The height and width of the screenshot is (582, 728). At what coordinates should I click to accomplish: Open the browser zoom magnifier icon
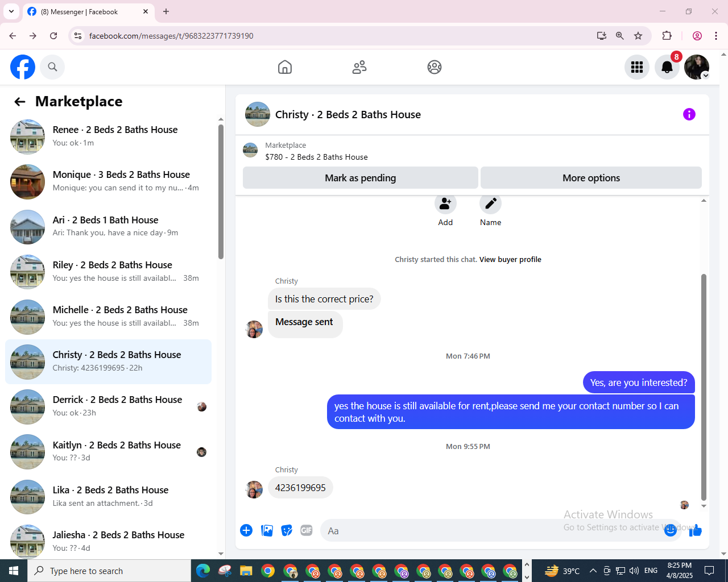point(620,36)
